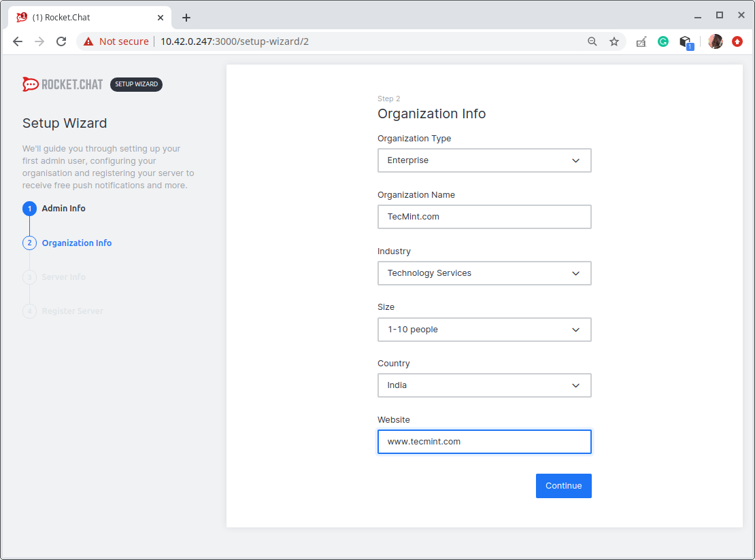
Task: Click the cube extension icon with badge
Action: (686, 42)
